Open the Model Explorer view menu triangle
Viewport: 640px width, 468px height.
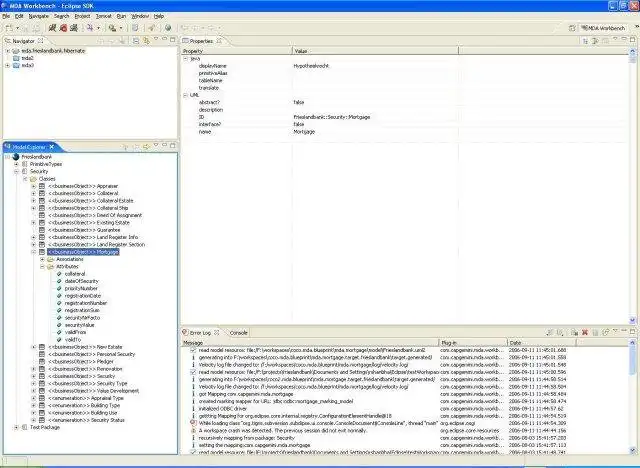156,145
